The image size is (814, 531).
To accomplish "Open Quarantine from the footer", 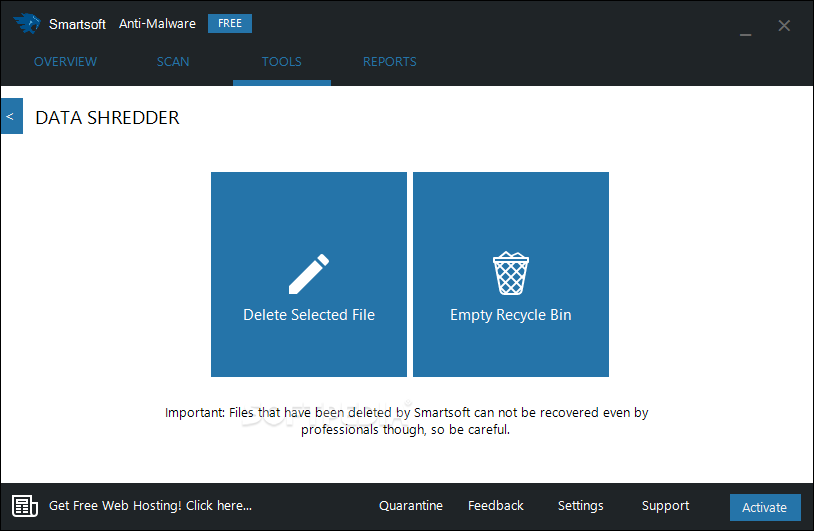I will tap(411, 506).
